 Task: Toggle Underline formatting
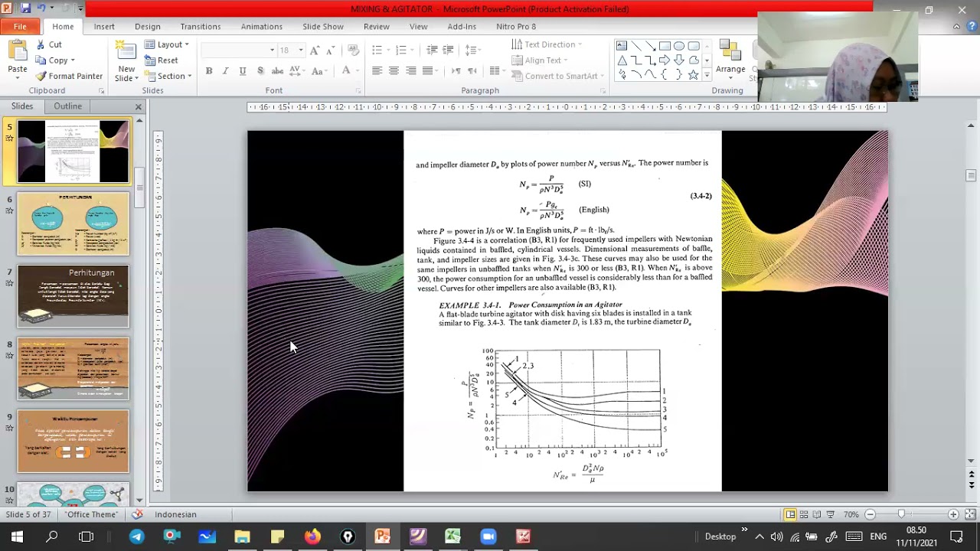(x=243, y=71)
